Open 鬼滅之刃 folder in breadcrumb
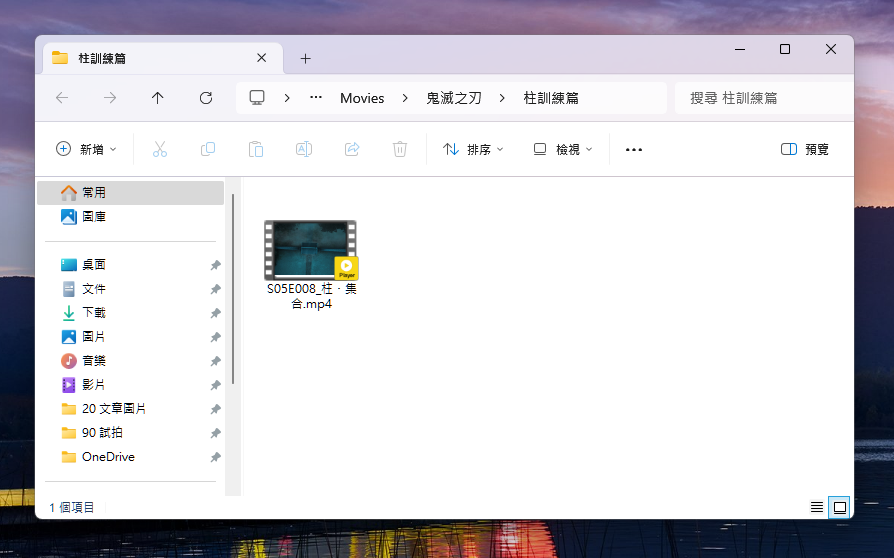Image resolution: width=894 pixels, height=558 pixels. click(x=454, y=98)
